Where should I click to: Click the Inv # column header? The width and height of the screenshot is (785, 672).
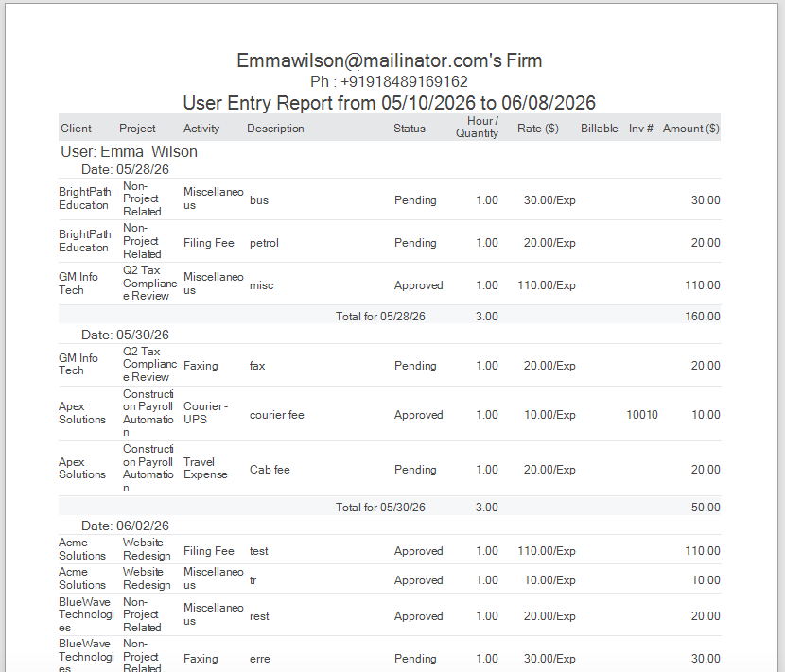641,129
